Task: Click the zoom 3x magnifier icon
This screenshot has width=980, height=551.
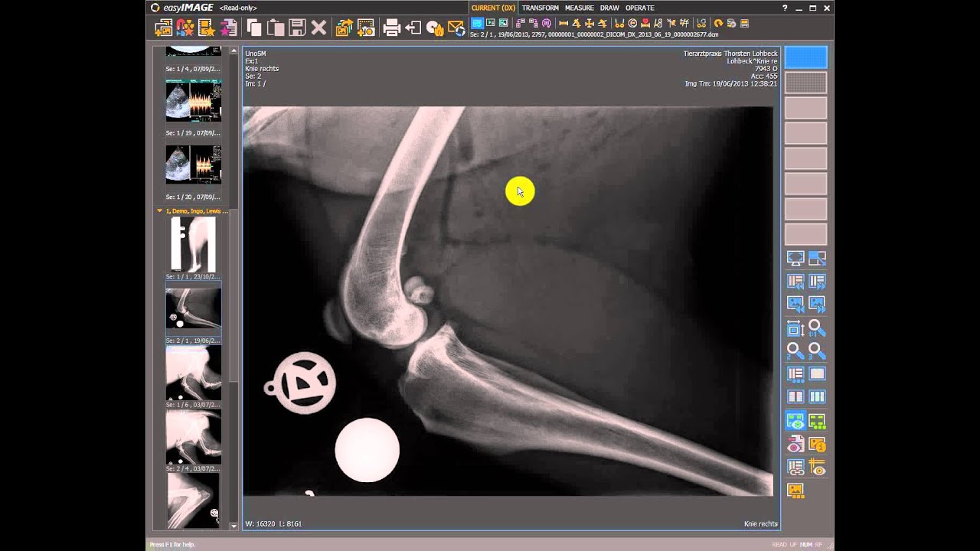Action: 817,351
